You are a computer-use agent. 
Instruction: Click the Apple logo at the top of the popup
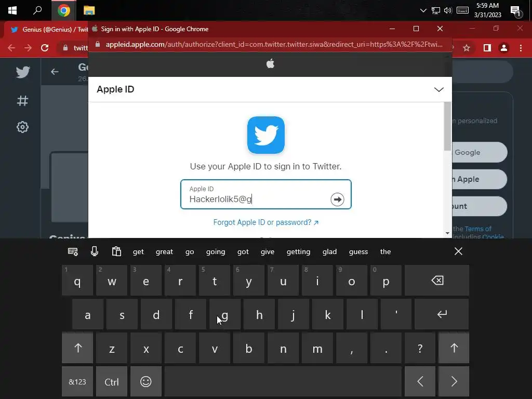click(270, 63)
